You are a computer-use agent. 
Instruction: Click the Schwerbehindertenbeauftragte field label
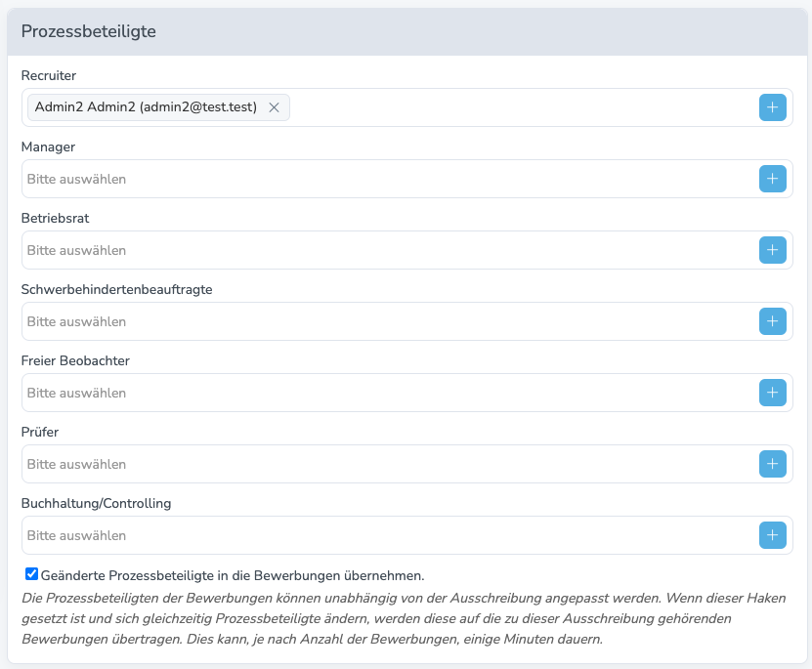[x=116, y=290]
